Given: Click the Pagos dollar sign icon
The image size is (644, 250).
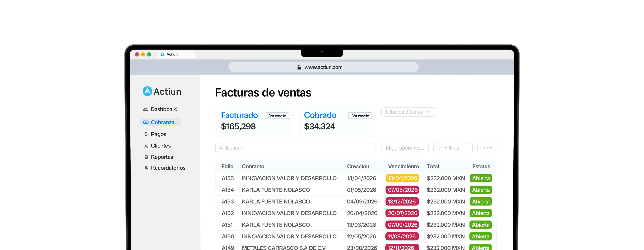Looking at the screenshot, I should pyautogui.click(x=146, y=134).
